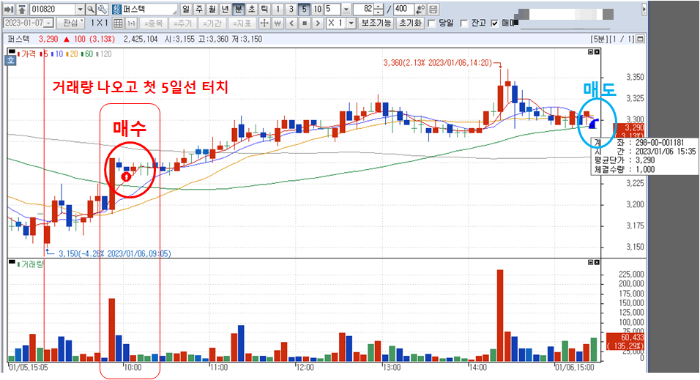The width and height of the screenshot is (700, 380).
Task: Toggle the 가격 legend marker
Action: [x=26, y=54]
